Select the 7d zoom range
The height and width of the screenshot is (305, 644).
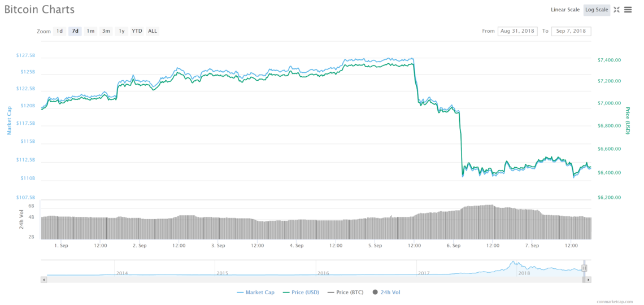(75, 31)
